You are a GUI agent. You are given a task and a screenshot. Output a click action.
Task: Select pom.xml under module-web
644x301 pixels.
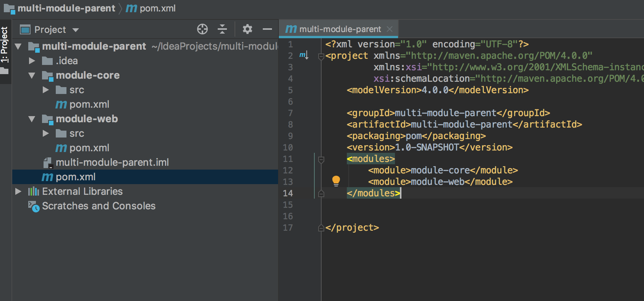click(x=89, y=148)
